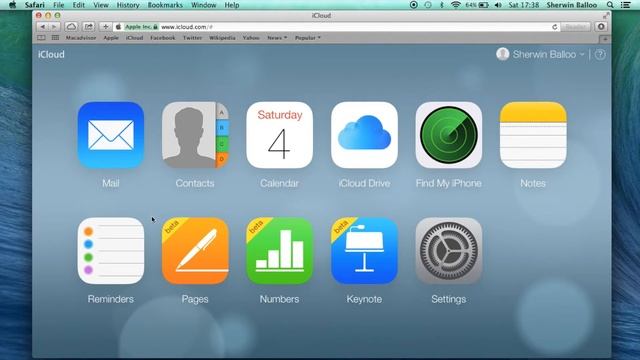
Task: Open the Safari downloads button
Action: [x=601, y=27]
